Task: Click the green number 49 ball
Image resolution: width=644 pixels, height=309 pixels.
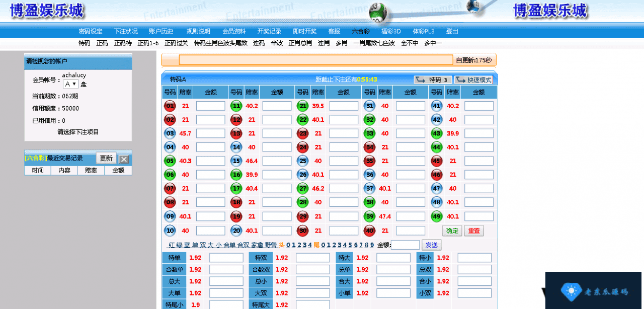Action: click(x=436, y=216)
